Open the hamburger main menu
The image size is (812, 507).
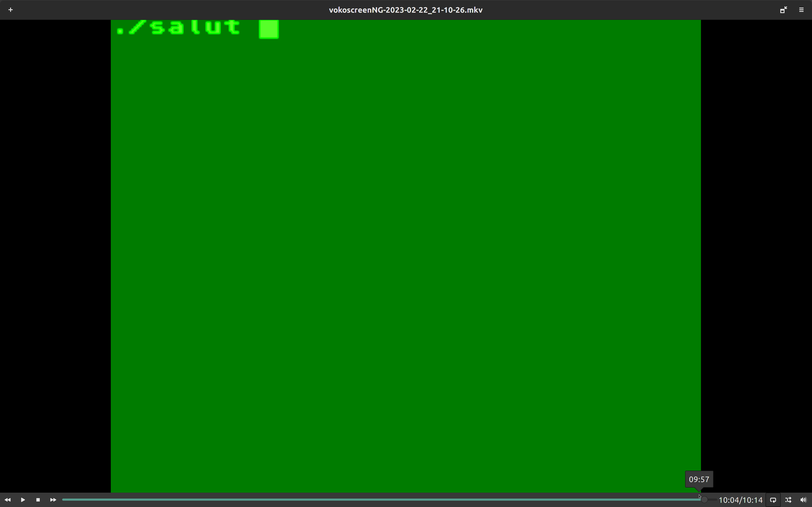[801, 10]
